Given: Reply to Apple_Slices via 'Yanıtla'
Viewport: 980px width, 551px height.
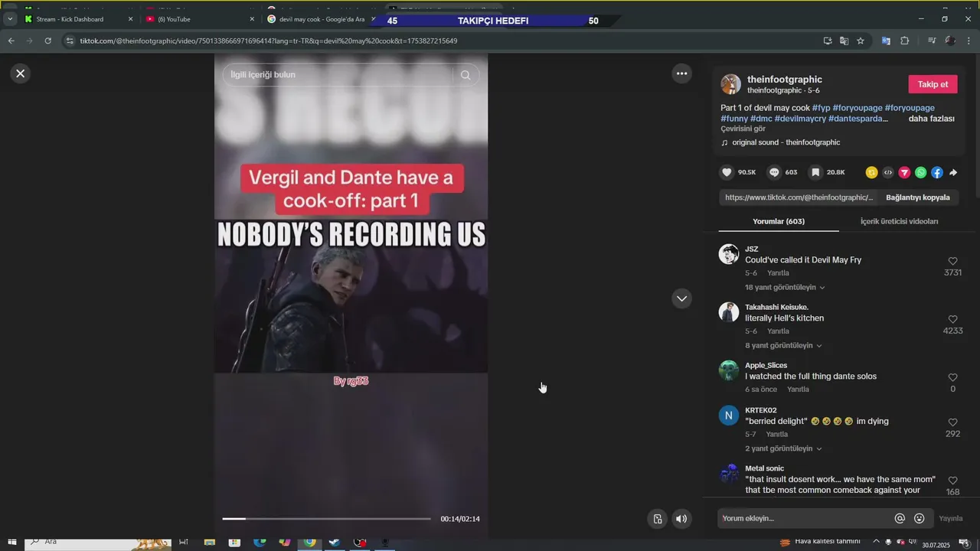Looking at the screenshot, I should coord(798,390).
